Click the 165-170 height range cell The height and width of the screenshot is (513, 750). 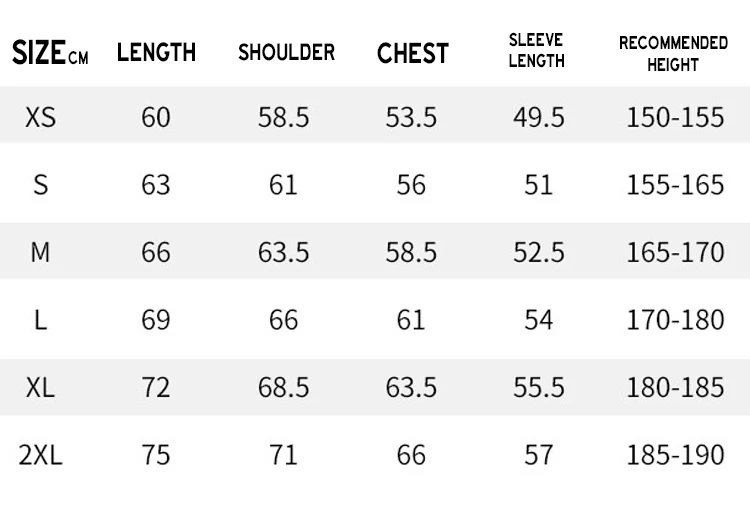tap(675, 252)
